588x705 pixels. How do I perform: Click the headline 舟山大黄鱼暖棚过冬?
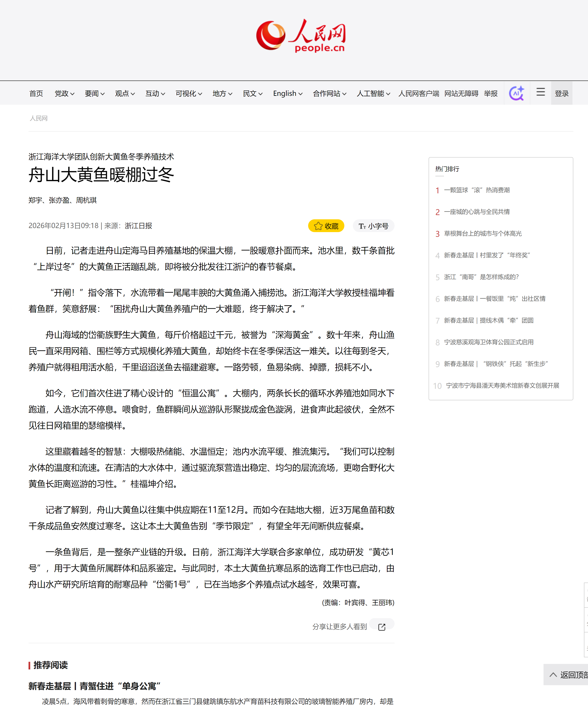tap(101, 175)
